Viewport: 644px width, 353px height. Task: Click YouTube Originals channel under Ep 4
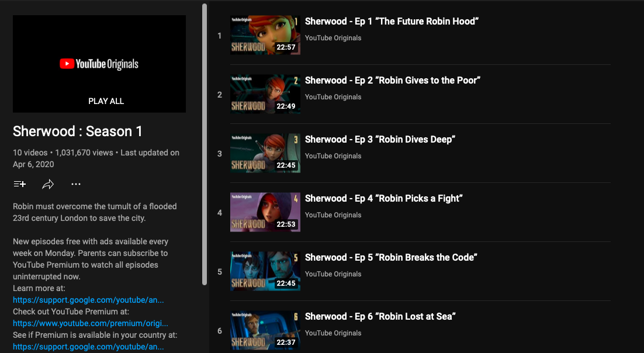333,215
